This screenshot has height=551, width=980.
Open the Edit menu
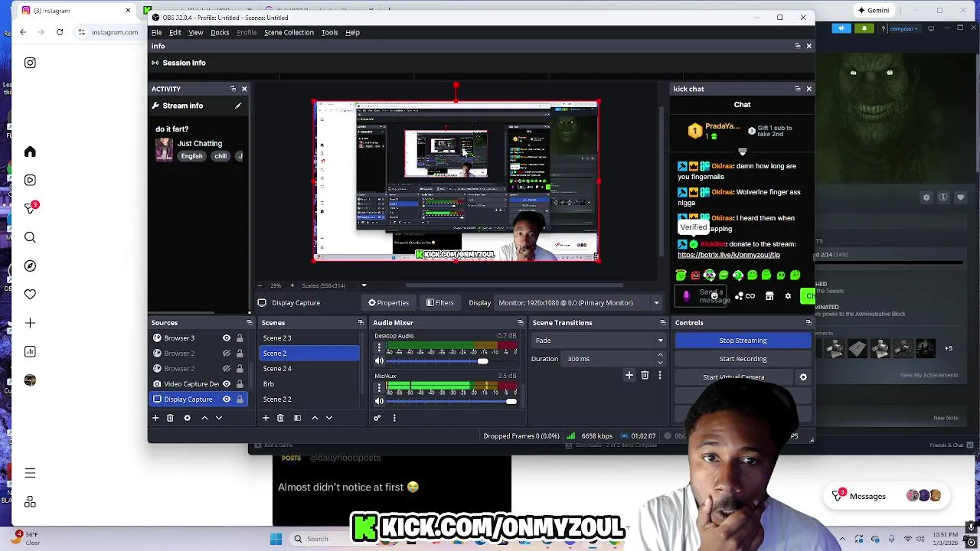[x=175, y=32]
